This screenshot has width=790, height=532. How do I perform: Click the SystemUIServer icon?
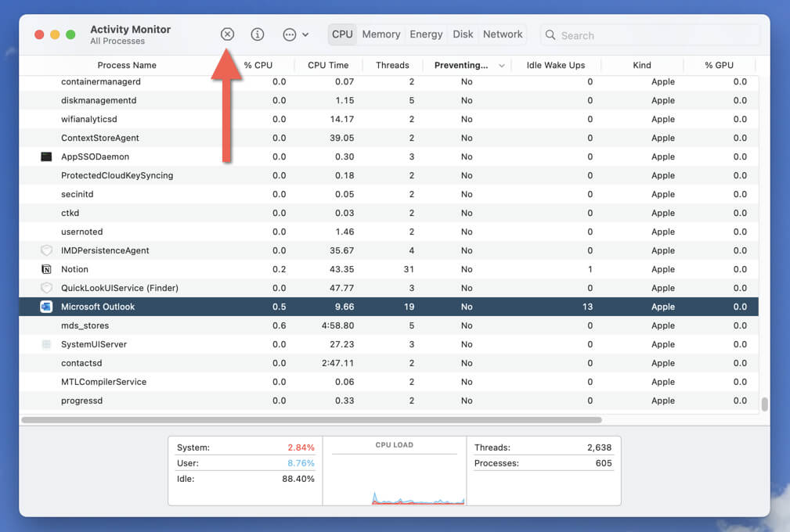(x=46, y=344)
